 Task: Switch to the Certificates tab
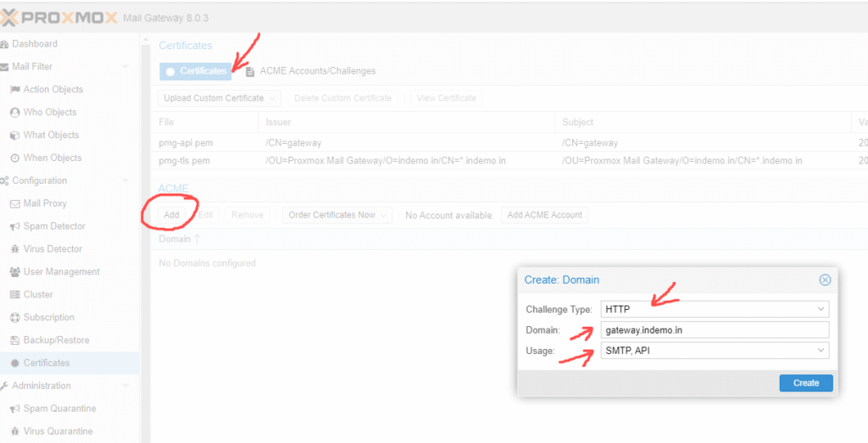click(x=196, y=71)
